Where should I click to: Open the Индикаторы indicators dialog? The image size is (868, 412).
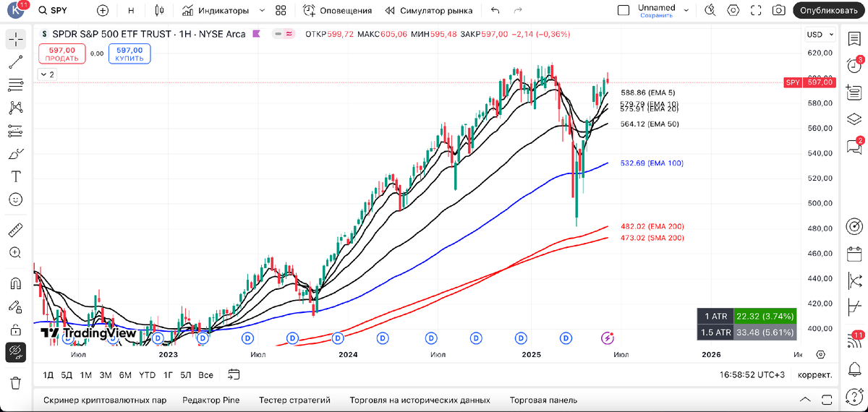[x=216, y=11]
